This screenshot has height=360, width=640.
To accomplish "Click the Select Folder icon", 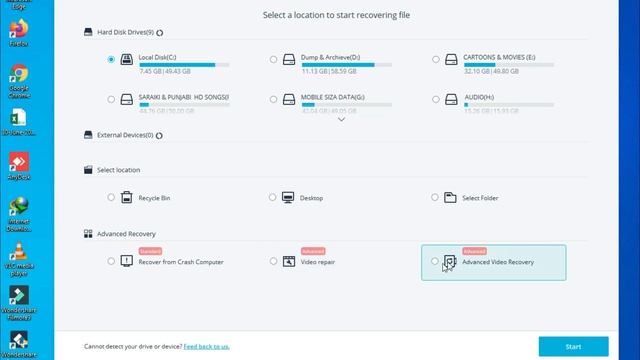I will [x=450, y=198].
